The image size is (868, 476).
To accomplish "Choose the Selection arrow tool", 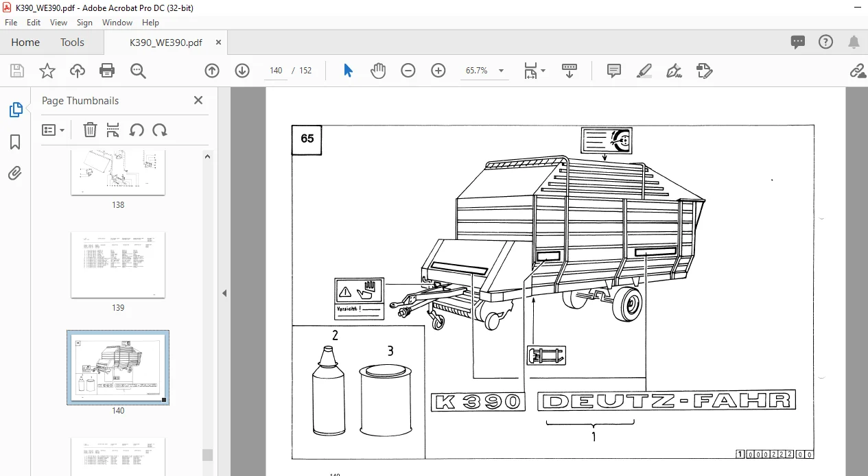I will pyautogui.click(x=348, y=71).
